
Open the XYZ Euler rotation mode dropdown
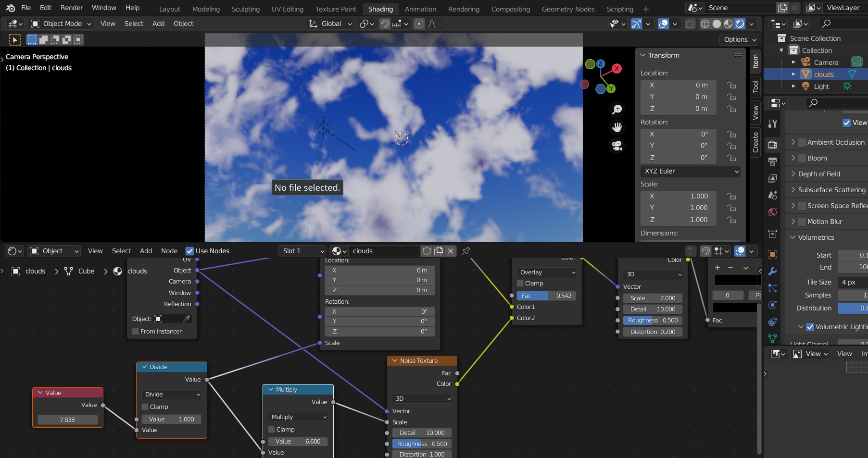coord(690,171)
